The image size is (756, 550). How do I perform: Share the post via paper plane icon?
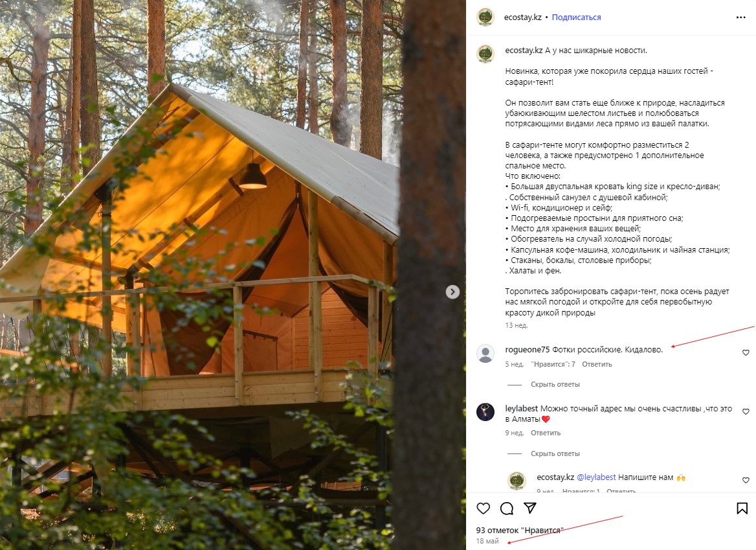coord(530,508)
